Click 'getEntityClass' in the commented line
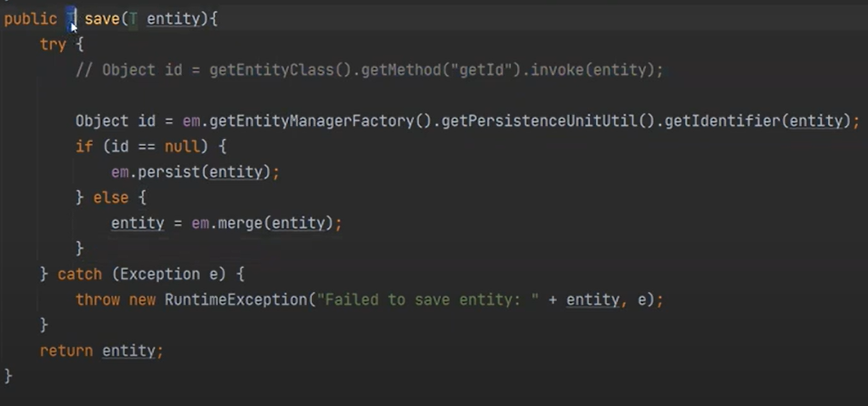868x406 pixels. point(271,71)
